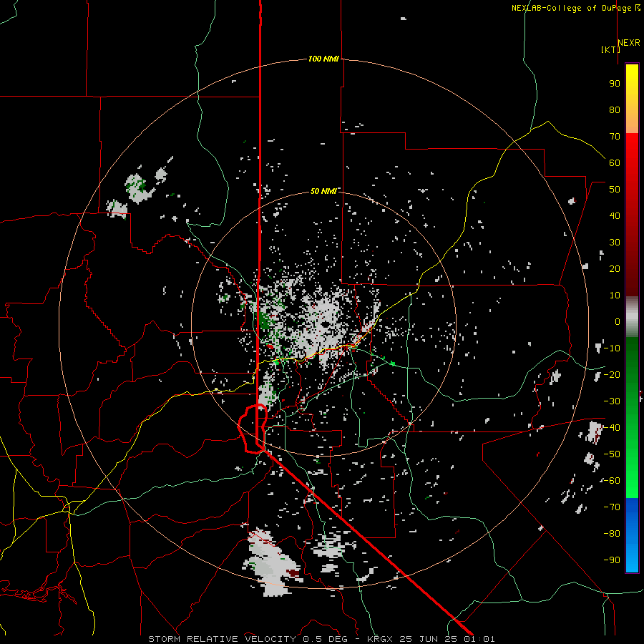Click the -70 value on the velocity scale
Image resolution: width=644 pixels, height=644 pixels.
pos(612,507)
